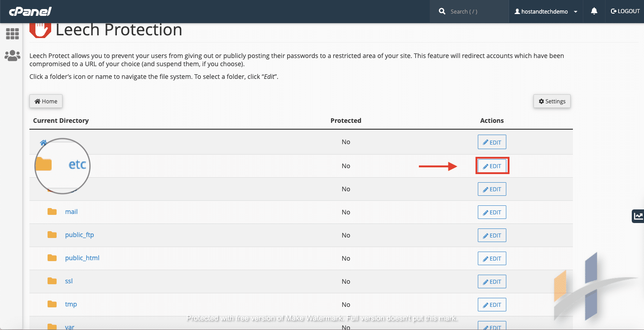Click the search magnifier icon in top bar

coord(442,11)
